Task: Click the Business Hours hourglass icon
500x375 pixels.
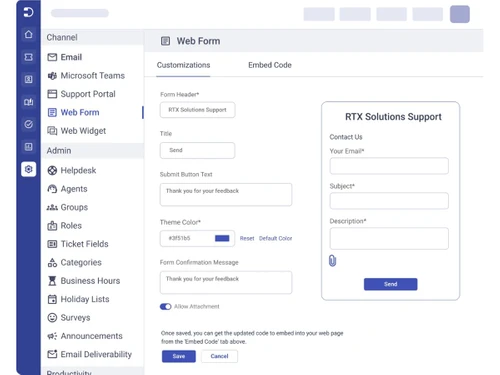Action: (x=52, y=281)
